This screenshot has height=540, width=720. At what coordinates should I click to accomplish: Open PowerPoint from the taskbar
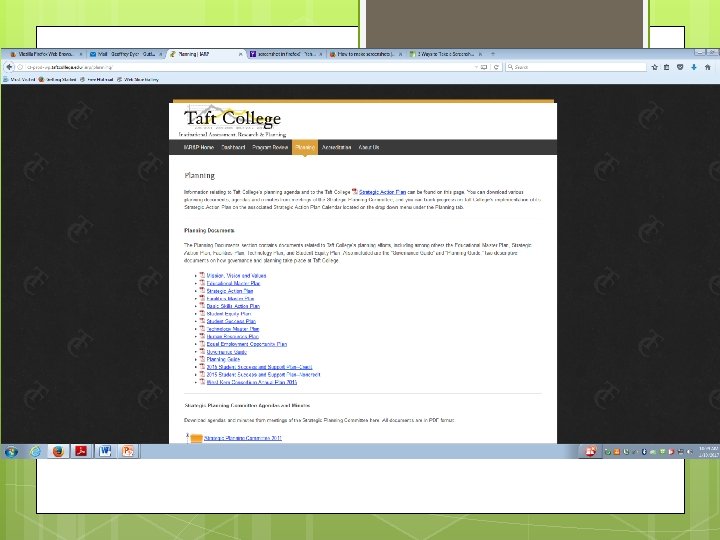coord(128,452)
